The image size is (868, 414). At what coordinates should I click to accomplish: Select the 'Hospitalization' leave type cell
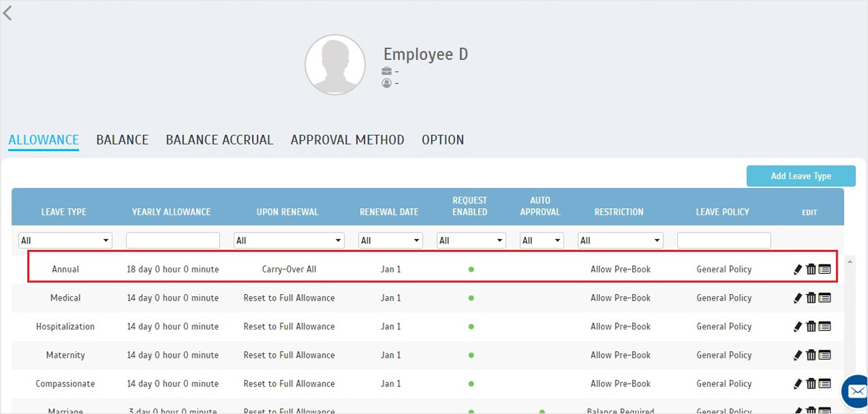[x=65, y=327]
